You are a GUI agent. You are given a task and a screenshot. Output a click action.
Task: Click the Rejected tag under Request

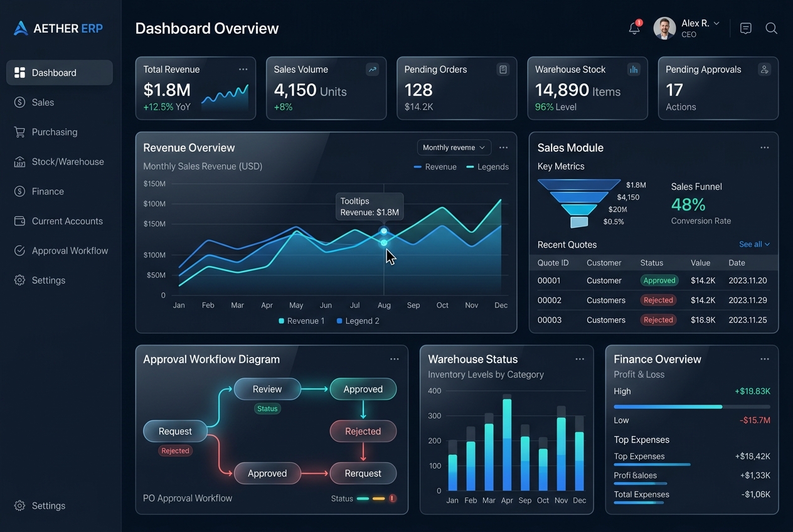(x=175, y=450)
